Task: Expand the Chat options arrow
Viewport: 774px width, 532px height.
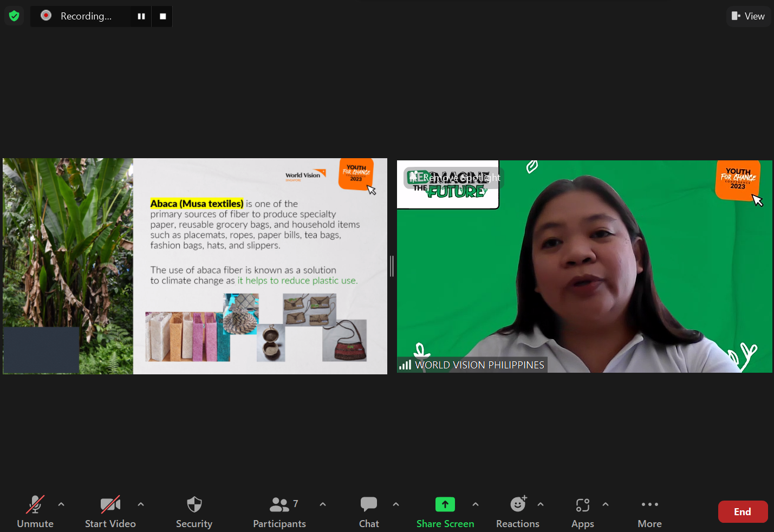Action: pos(396,504)
